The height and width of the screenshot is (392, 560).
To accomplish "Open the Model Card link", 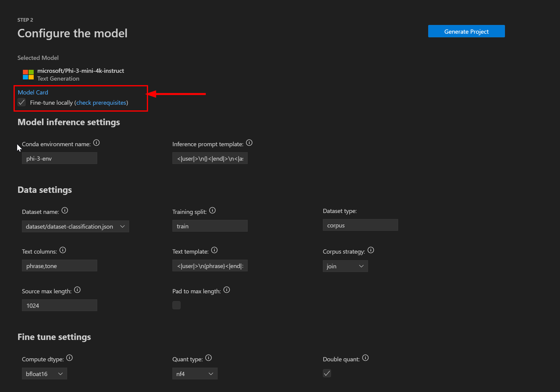I will point(33,92).
